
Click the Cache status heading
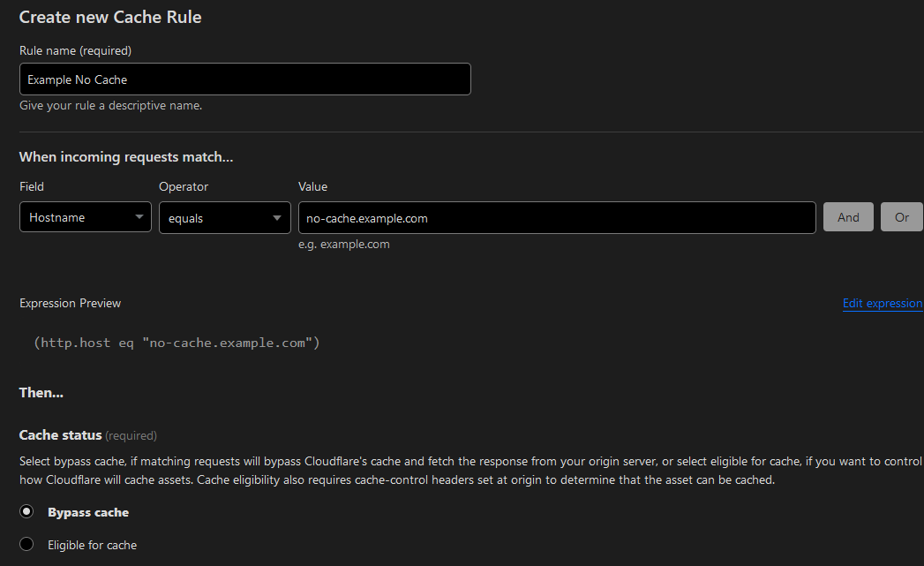point(60,435)
